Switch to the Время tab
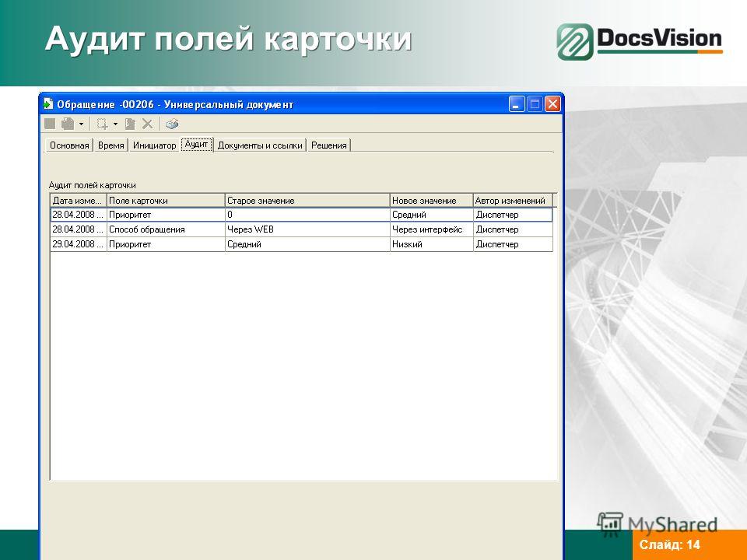 point(111,145)
